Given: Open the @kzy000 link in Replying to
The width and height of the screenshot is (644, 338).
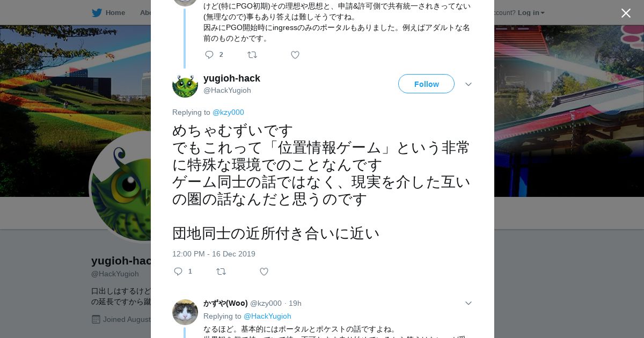Looking at the screenshot, I should click(x=228, y=112).
